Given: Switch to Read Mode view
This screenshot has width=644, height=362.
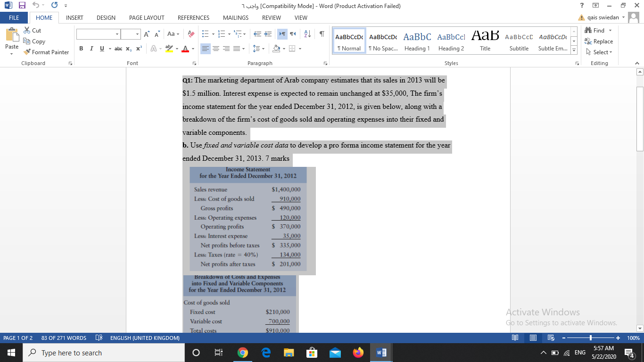Looking at the screenshot, I should coord(516,338).
